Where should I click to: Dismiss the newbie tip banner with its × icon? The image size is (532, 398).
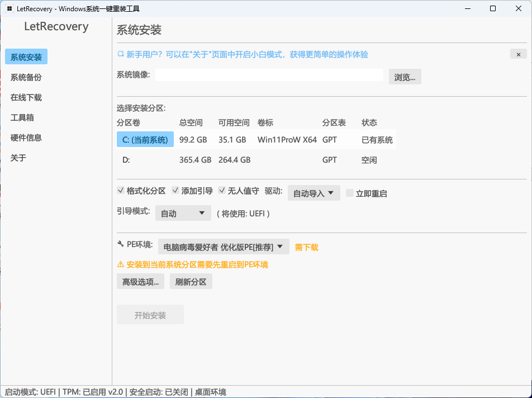[518, 54]
